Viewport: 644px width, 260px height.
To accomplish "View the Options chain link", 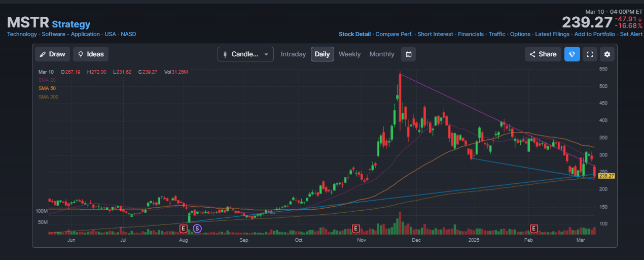I will (x=520, y=34).
